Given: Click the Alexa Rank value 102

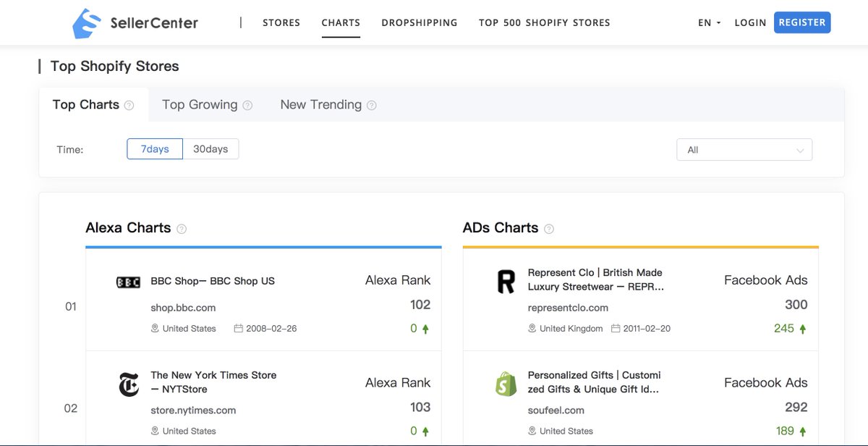Looking at the screenshot, I should (x=420, y=305).
